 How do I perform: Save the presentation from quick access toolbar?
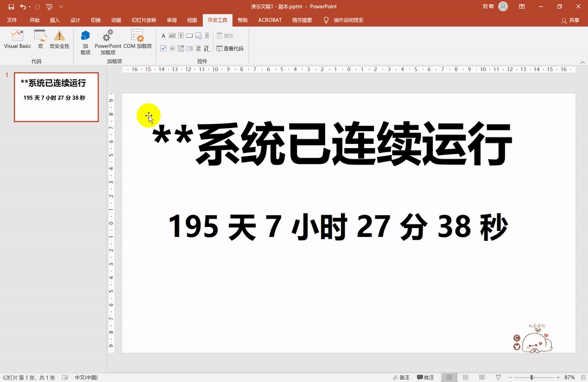(11, 6)
